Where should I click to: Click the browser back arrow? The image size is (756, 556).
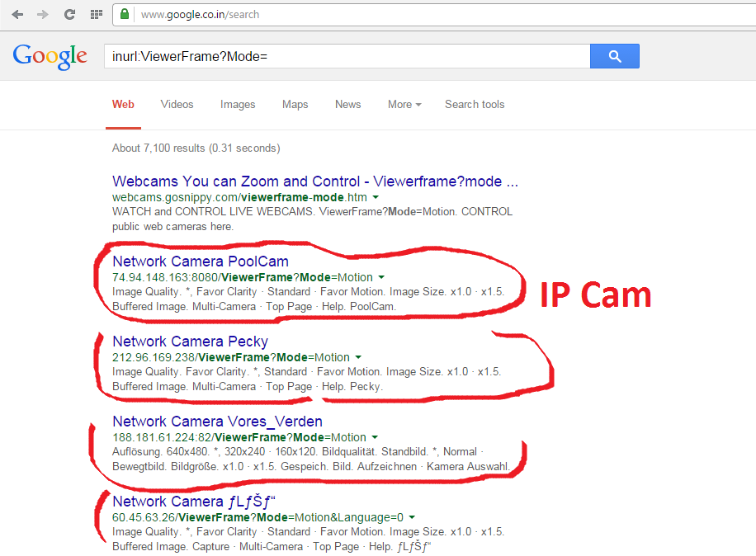pyautogui.click(x=17, y=15)
